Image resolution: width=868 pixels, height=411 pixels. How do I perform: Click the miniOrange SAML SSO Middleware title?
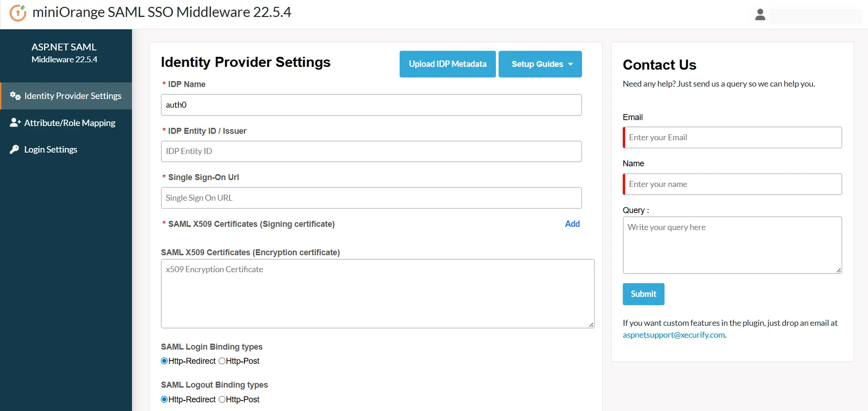tap(162, 12)
